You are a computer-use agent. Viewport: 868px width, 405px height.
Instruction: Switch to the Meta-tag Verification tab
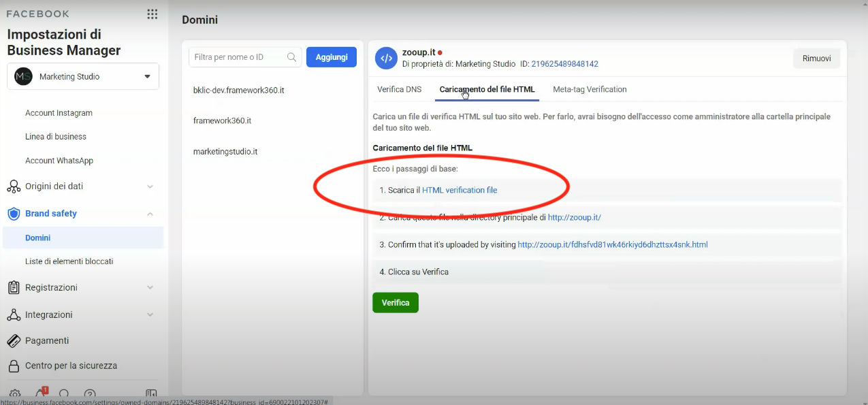pyautogui.click(x=590, y=89)
